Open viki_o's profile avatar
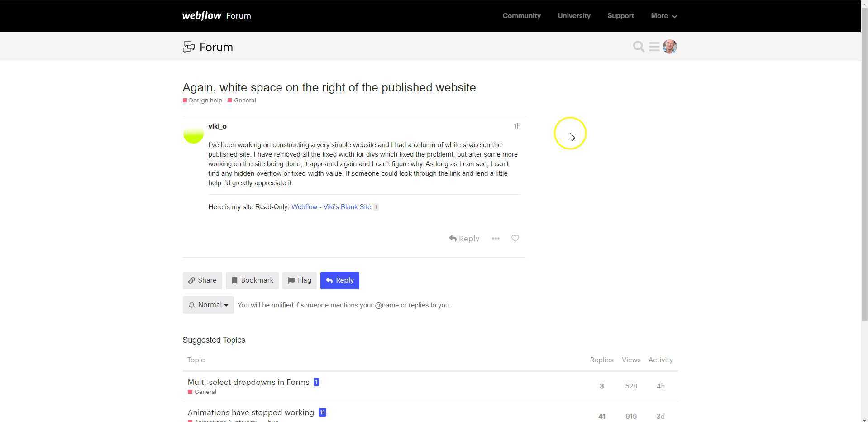 tap(193, 133)
